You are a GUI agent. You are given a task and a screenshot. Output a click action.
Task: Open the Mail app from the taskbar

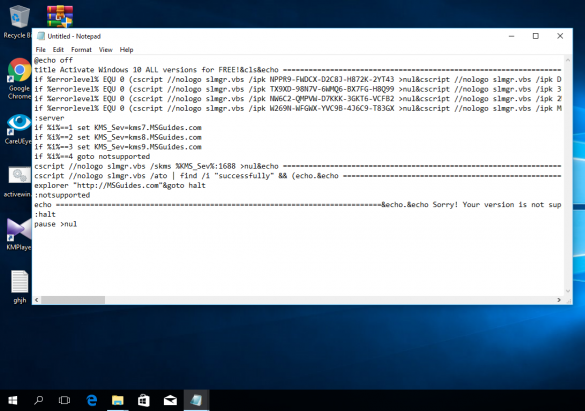170,400
